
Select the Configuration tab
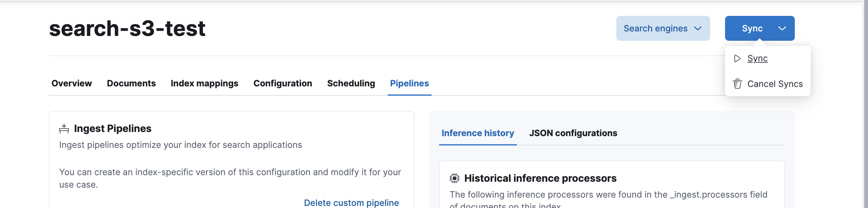click(x=282, y=83)
